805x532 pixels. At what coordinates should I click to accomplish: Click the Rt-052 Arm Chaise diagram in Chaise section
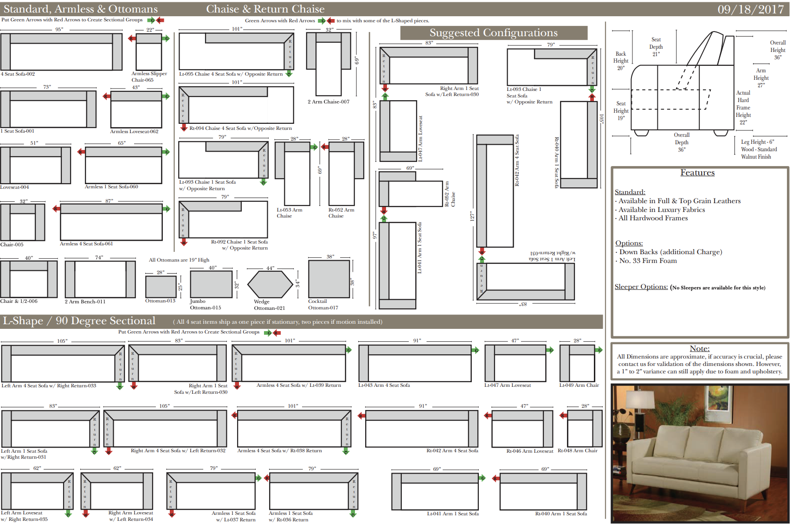click(x=346, y=173)
